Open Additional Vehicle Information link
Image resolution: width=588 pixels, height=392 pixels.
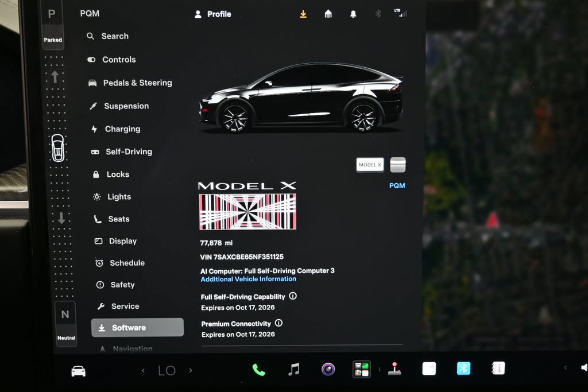[x=248, y=279]
